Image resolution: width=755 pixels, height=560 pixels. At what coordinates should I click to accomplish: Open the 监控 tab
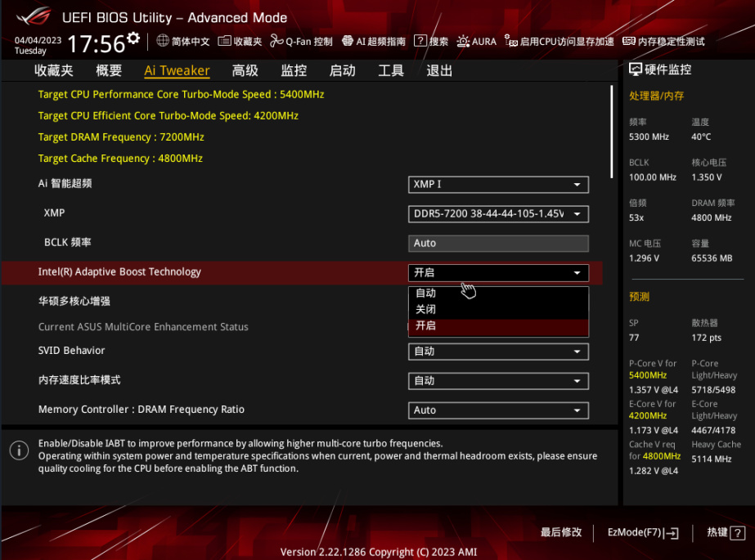tap(294, 71)
